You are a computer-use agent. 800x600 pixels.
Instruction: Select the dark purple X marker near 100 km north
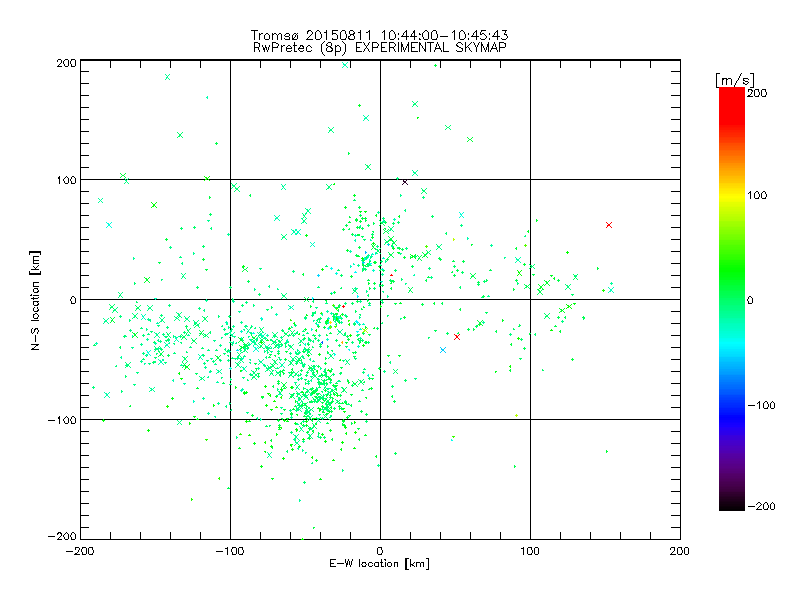[x=405, y=182]
